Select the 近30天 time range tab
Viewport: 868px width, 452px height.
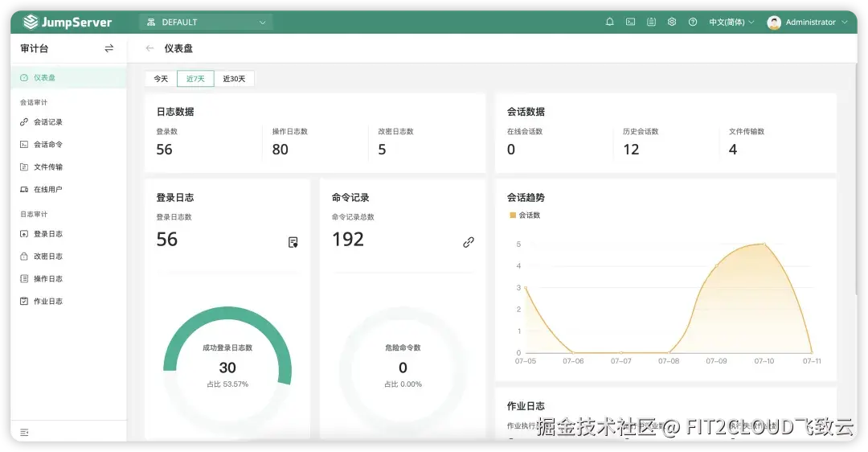coord(234,79)
